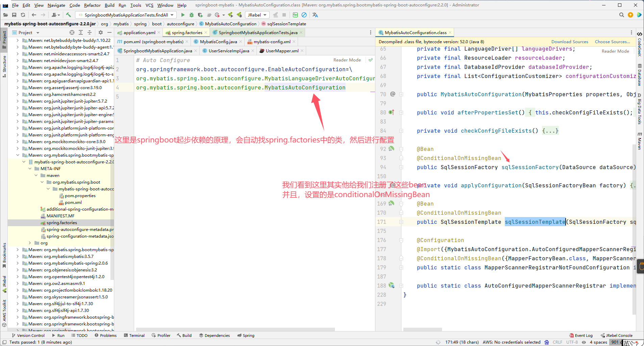Toggle the AWS Toolkit sidebar button

point(4,313)
